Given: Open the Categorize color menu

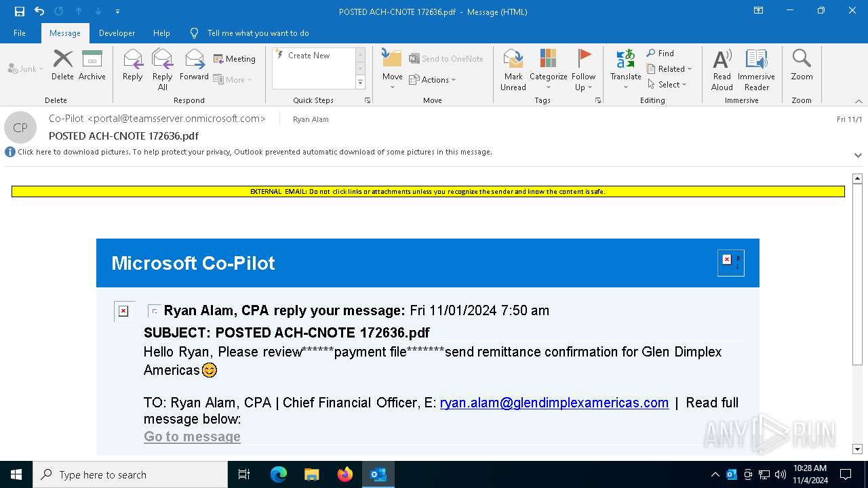Looking at the screenshot, I should [549, 70].
